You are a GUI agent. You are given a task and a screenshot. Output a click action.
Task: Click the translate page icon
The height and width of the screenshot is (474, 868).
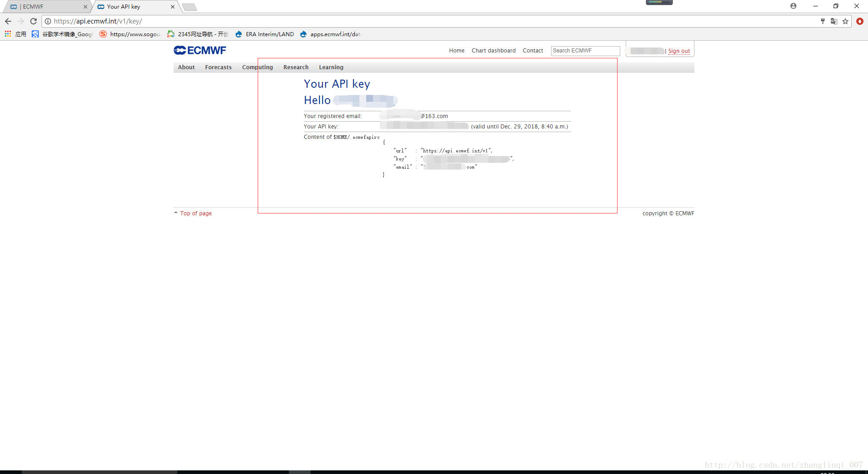[834, 21]
